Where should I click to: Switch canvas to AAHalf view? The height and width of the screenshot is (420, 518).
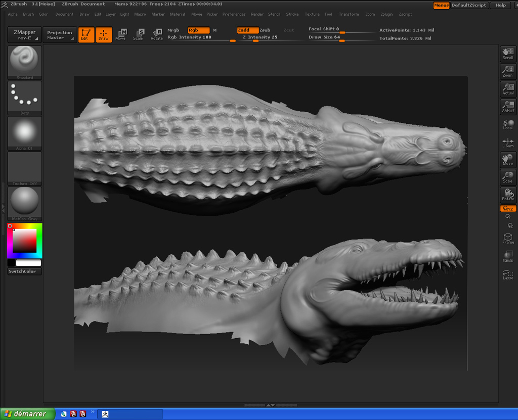point(508,107)
